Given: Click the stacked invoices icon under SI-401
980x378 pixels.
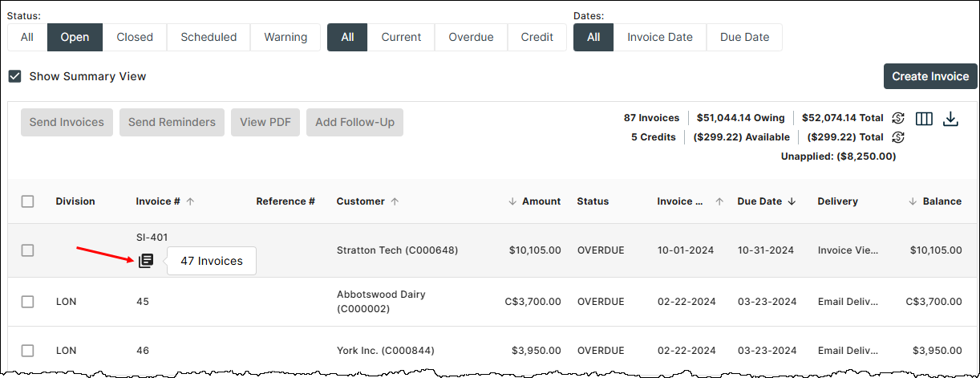Looking at the screenshot, I should (146, 261).
